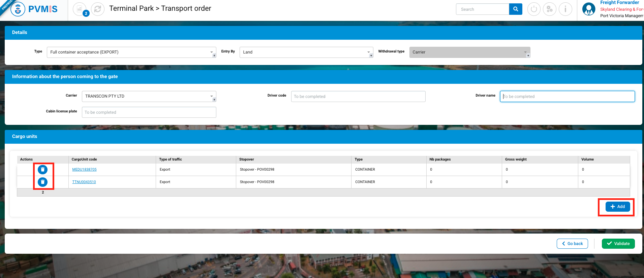
Task: Open the user profile avatar
Action: pos(589,9)
